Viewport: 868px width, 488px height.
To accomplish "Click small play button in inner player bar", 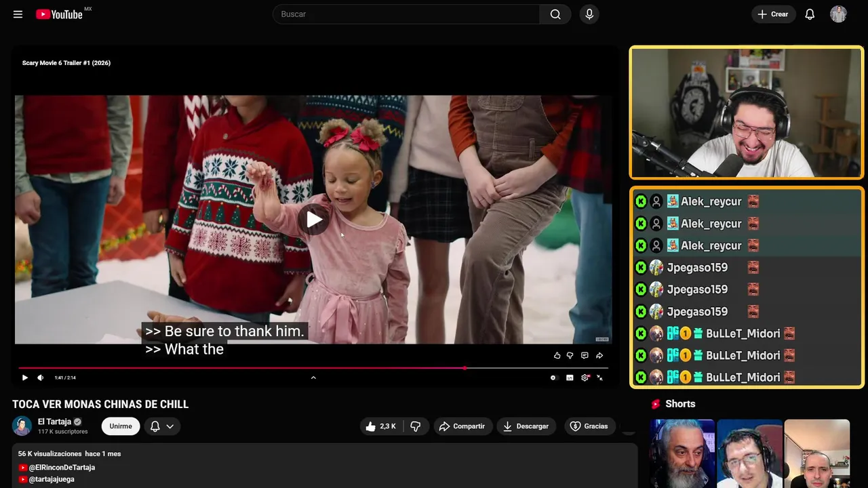I will pos(25,378).
